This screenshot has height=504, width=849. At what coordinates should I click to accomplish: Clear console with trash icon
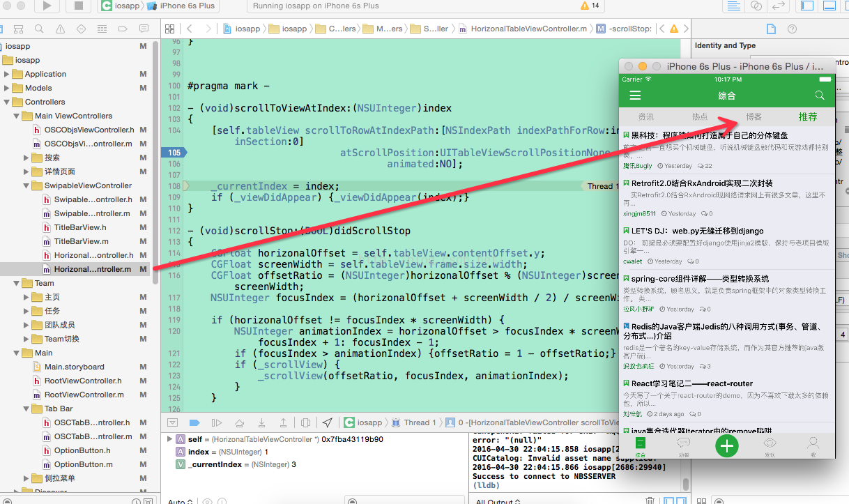650,501
